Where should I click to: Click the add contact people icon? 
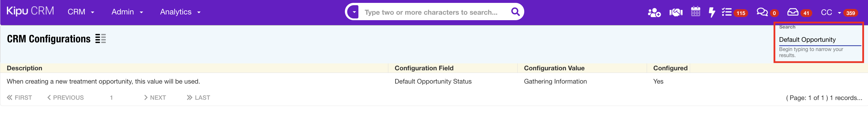(654, 12)
